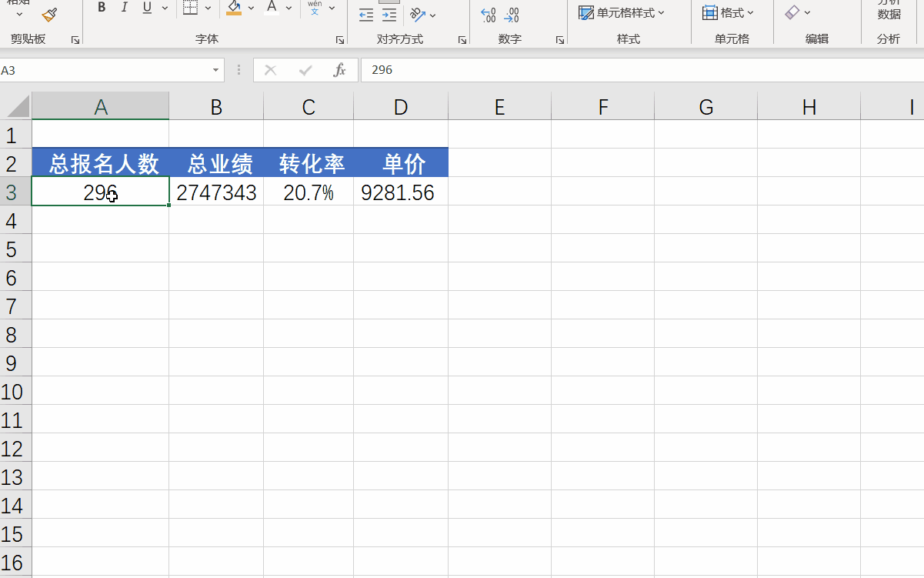Open the 数字 number dialog launcher
Screen dimensions: 924x578
coord(560,40)
